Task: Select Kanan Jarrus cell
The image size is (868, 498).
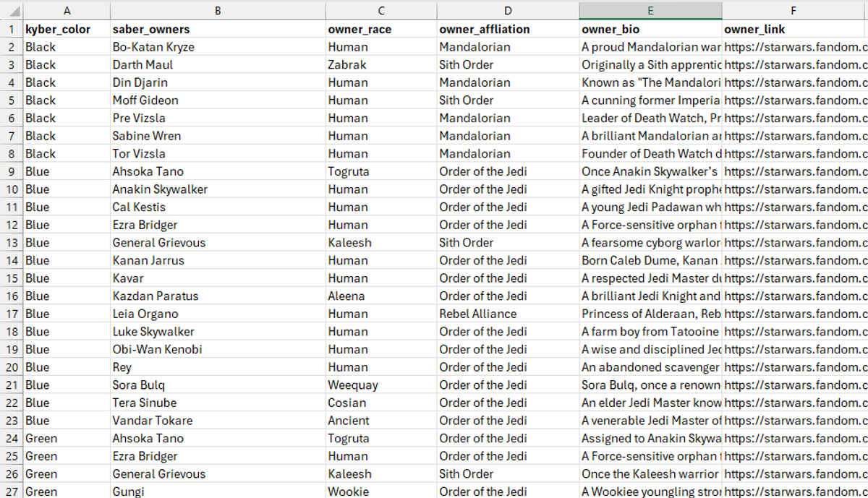Action: click(x=218, y=261)
